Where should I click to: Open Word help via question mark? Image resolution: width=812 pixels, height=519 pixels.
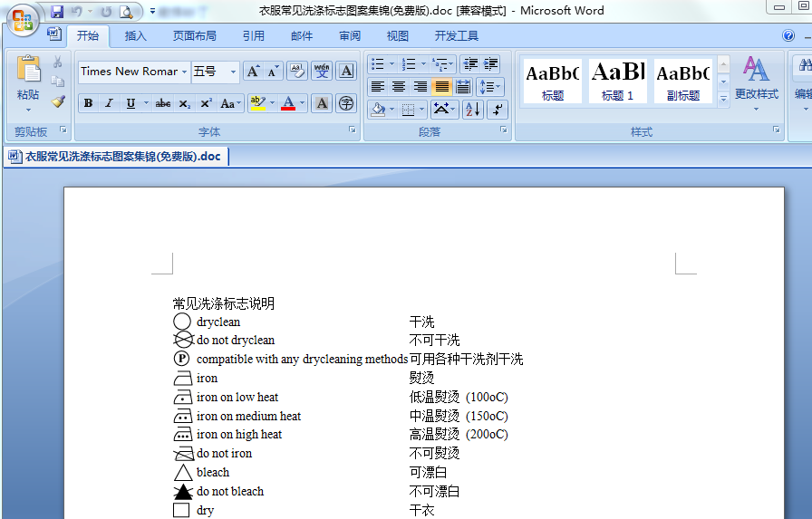tap(788, 35)
